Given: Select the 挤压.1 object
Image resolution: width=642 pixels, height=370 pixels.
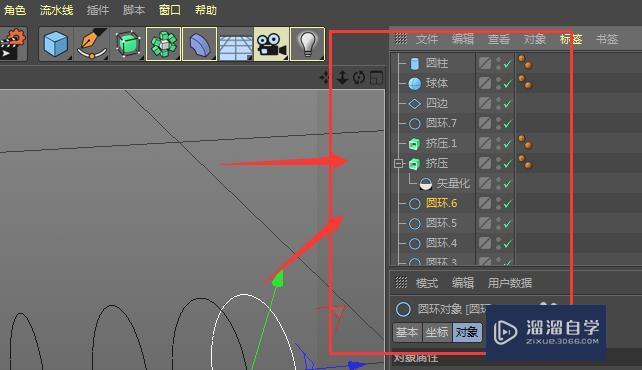Looking at the screenshot, I should 441,143.
